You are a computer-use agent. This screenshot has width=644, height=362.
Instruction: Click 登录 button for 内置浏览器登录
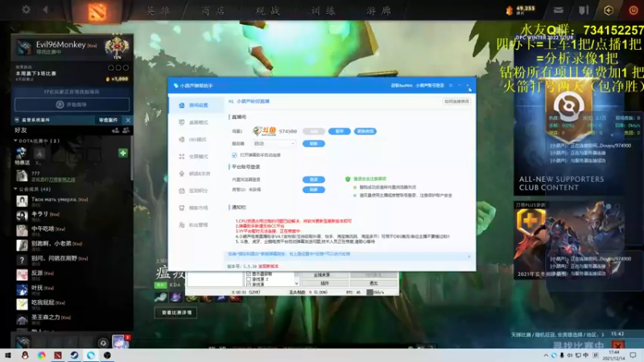[x=314, y=179]
